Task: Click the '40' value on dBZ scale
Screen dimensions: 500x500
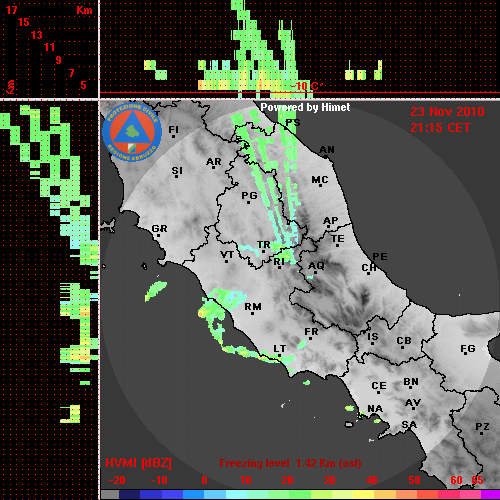Action: pos(371,480)
